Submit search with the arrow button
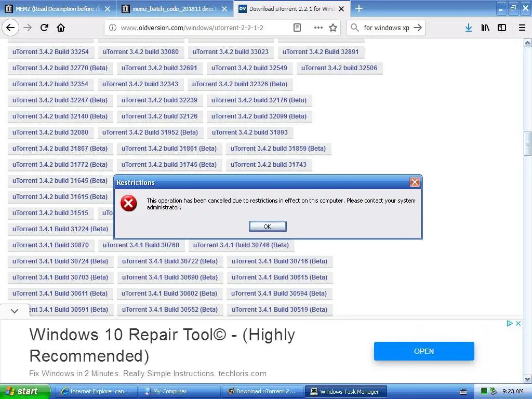The height and width of the screenshot is (399, 532). click(418, 28)
